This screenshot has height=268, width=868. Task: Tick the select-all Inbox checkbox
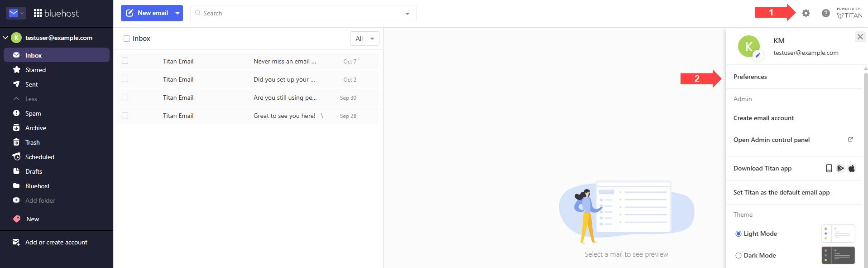pyautogui.click(x=127, y=39)
